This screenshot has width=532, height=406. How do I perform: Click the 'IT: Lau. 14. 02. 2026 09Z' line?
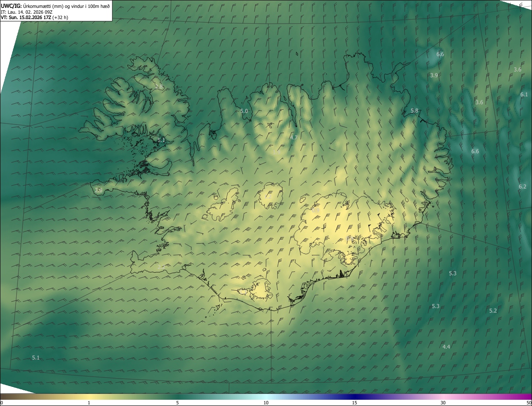pyautogui.click(x=26, y=12)
